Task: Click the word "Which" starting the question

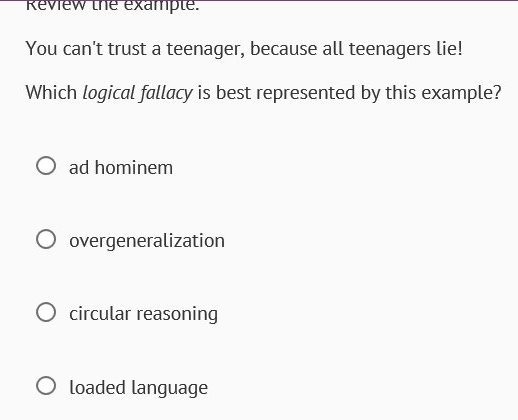Action: (x=51, y=93)
